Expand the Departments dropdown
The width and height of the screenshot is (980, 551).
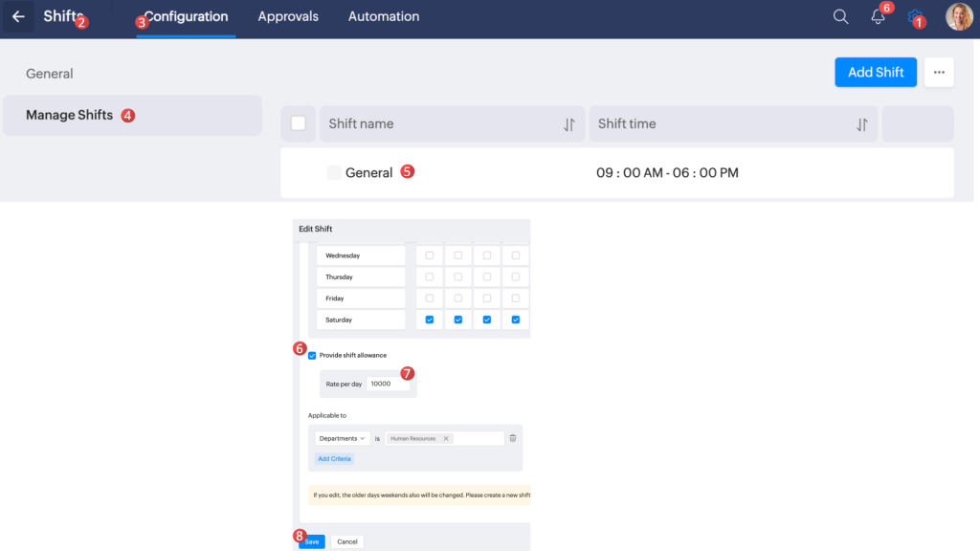coord(342,438)
